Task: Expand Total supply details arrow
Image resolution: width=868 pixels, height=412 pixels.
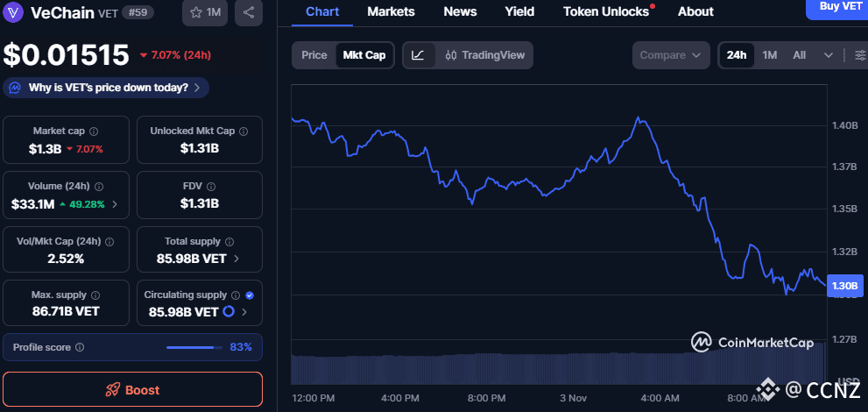Action: [x=236, y=259]
